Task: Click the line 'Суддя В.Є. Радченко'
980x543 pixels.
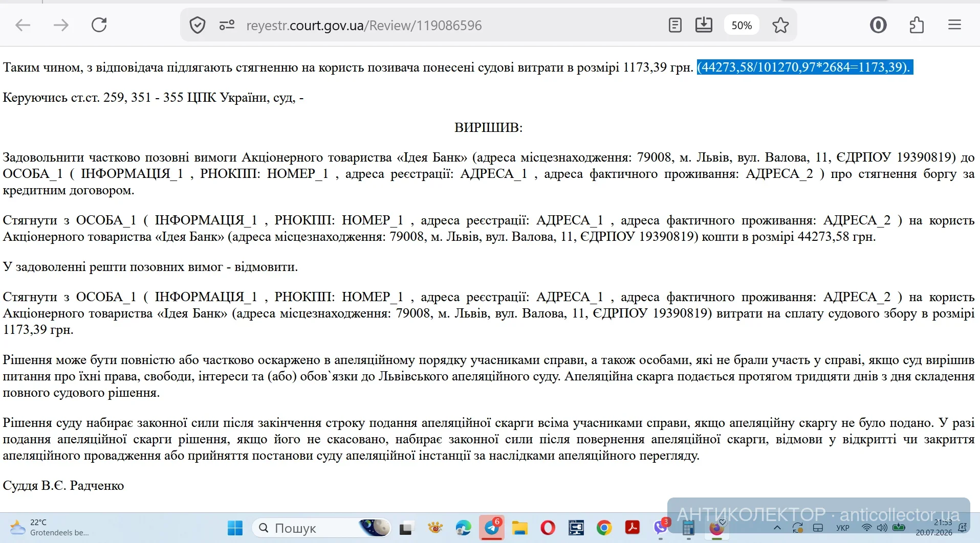Action: (x=63, y=485)
